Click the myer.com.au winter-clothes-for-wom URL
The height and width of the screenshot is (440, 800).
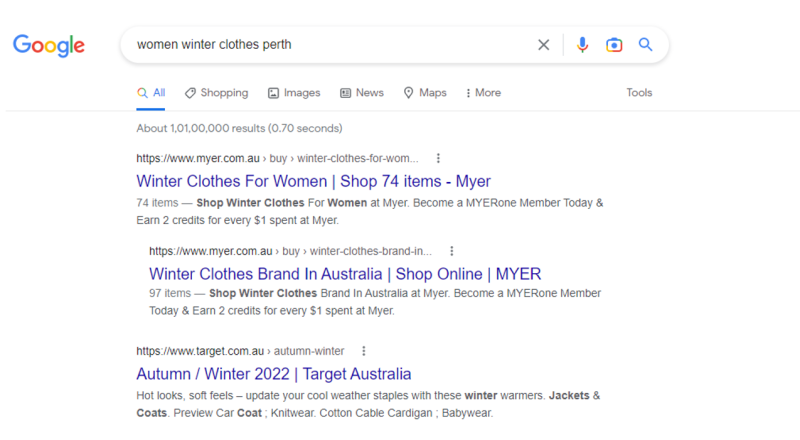coord(277,158)
